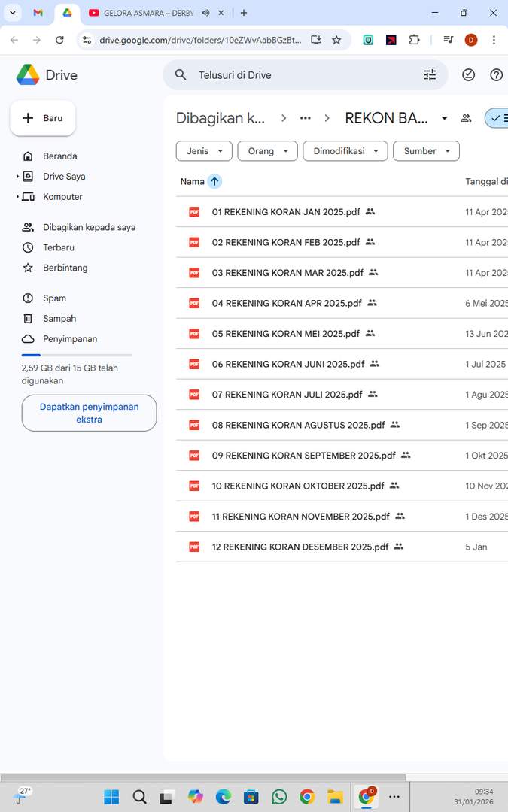The height and width of the screenshot is (812, 508).
Task: Click the Baru button
Action: tap(43, 118)
